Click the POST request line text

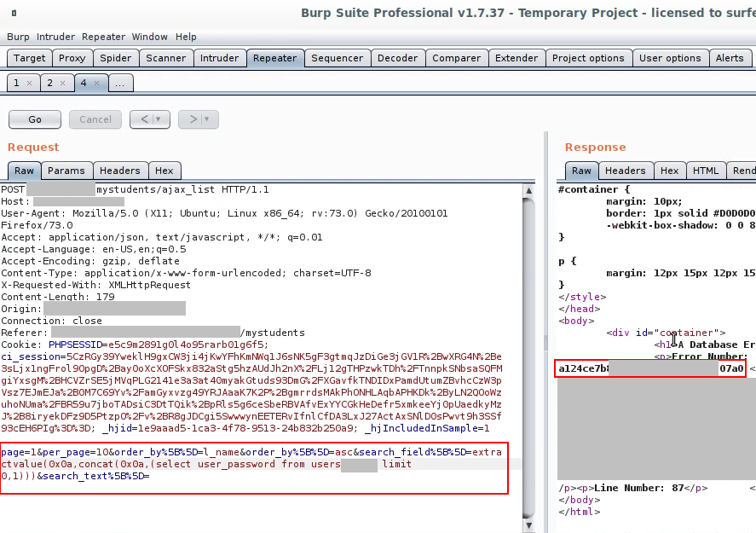135,189
